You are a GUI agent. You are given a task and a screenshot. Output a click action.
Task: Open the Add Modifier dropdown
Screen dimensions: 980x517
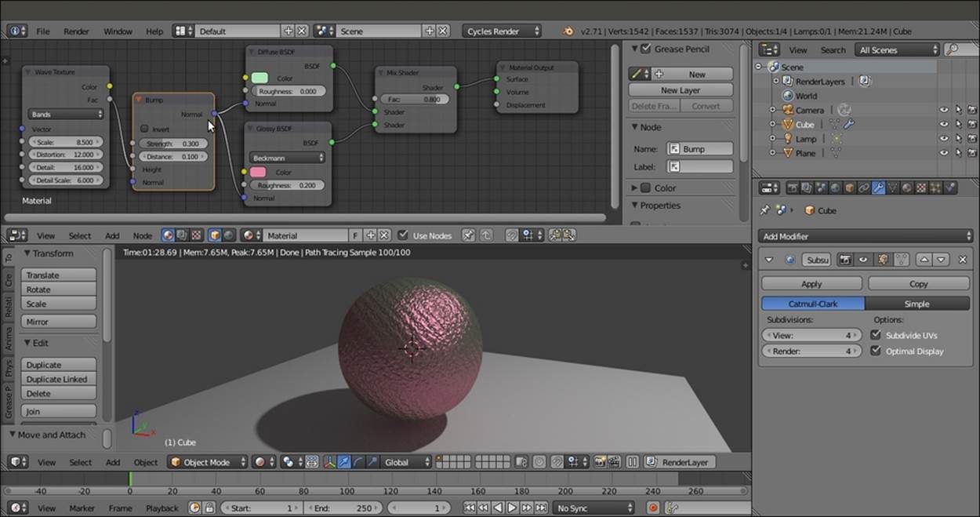tap(865, 236)
